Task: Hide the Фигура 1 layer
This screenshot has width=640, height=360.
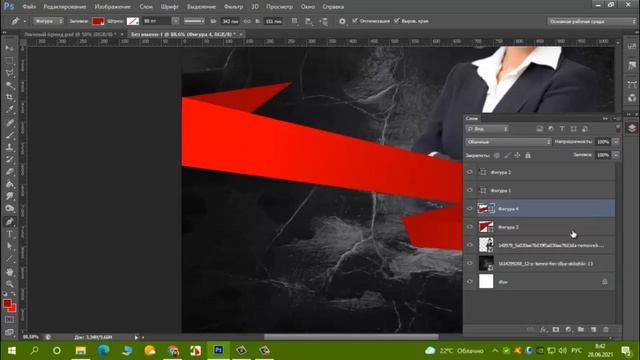Action: click(x=470, y=191)
